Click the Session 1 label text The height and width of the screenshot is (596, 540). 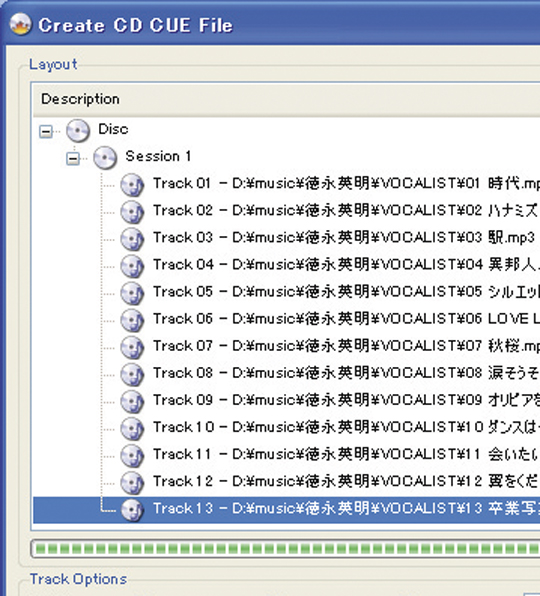point(158,156)
